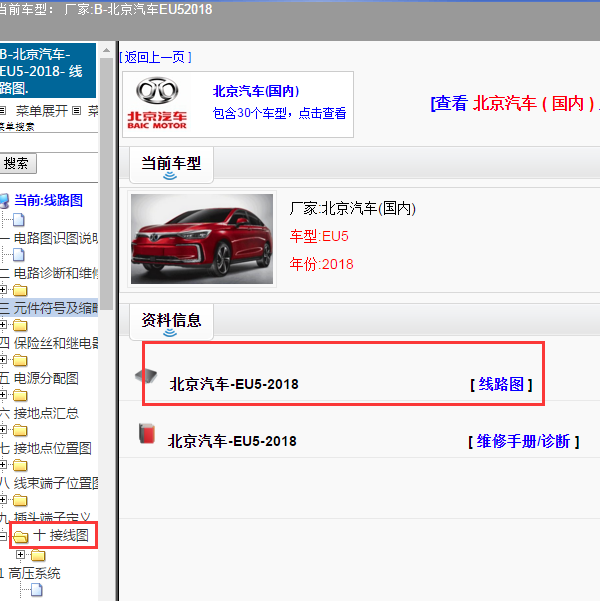Select '九 插头端子定义' tree item
600x601 pixels.
(x=46, y=517)
